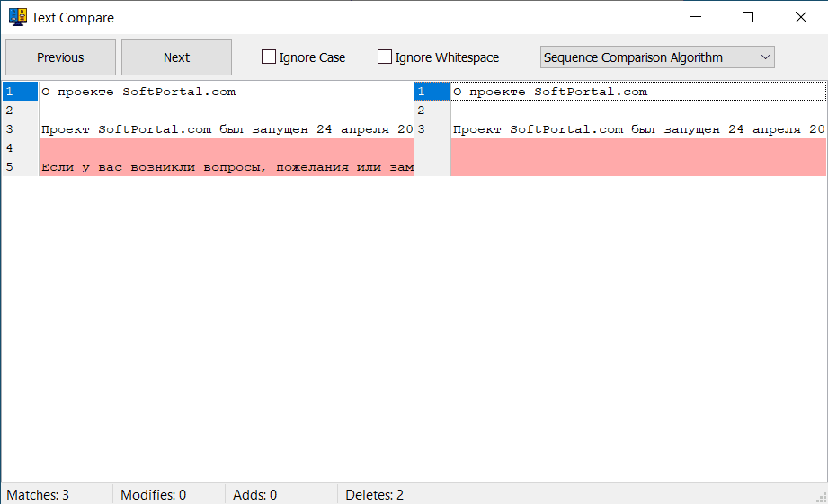Image resolution: width=828 pixels, height=504 pixels.
Task: Select left pane line 3 starting with Проект
Action: [x=226, y=129]
